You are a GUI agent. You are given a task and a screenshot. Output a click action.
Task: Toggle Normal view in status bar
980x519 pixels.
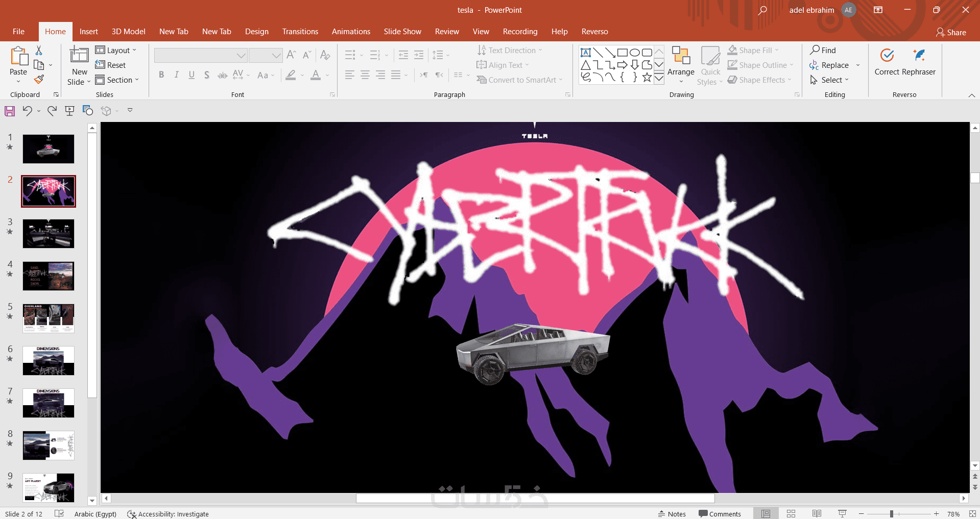766,514
